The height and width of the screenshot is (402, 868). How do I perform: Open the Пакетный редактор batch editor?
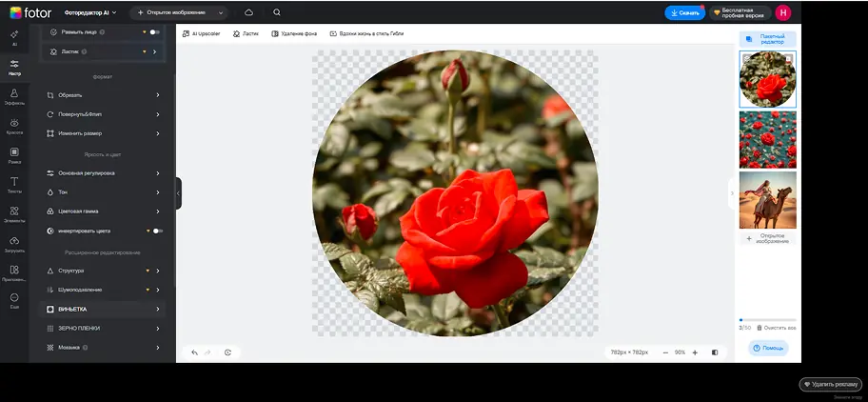pos(768,39)
